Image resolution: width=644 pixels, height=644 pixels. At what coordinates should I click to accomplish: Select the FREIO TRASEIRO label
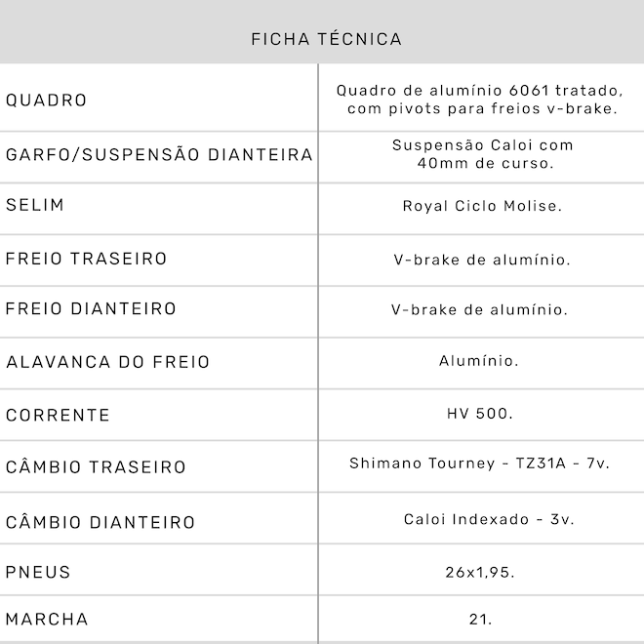87,259
